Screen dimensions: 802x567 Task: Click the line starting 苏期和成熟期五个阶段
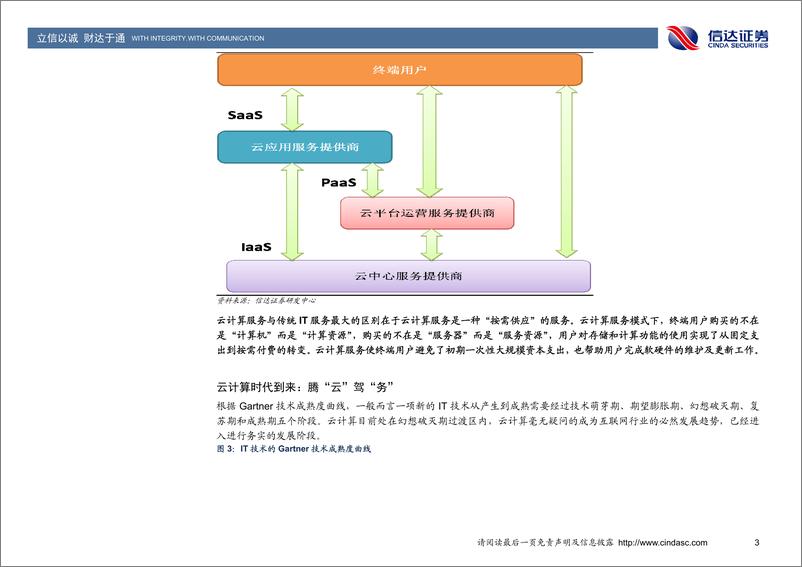[x=487, y=421]
